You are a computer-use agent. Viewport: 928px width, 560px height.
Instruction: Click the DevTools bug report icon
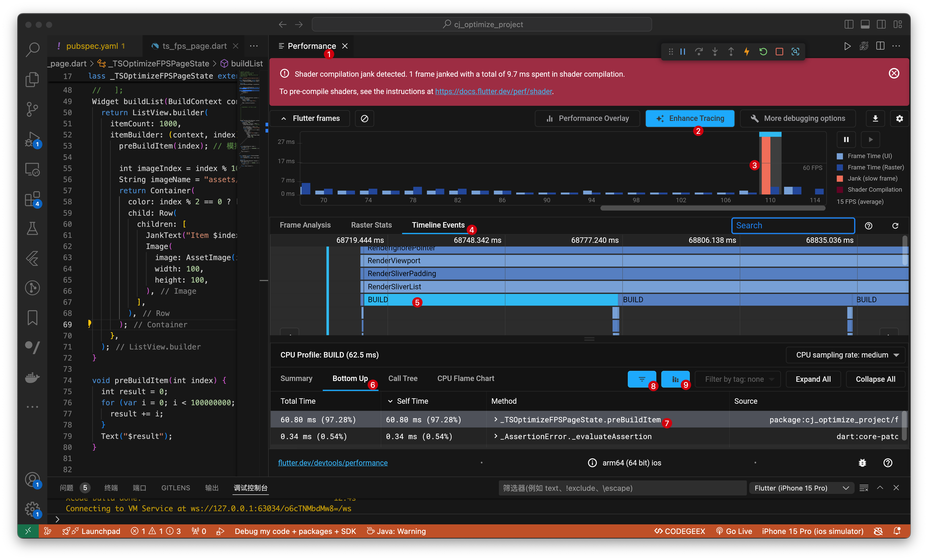pyautogui.click(x=862, y=463)
